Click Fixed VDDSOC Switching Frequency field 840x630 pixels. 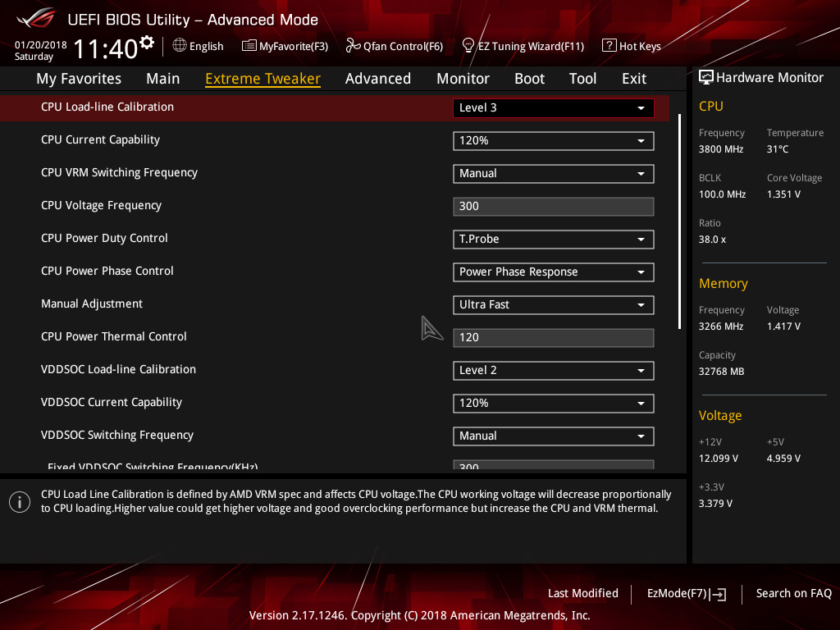point(554,464)
